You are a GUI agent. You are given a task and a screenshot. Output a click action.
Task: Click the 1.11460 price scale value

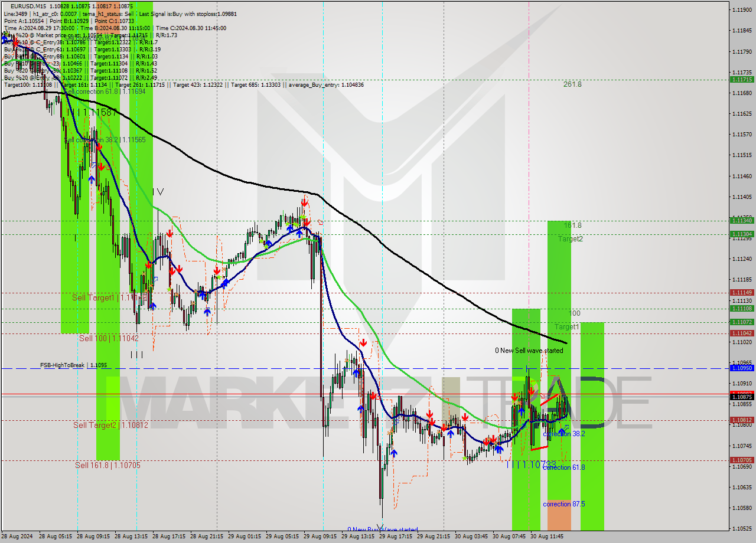point(741,176)
